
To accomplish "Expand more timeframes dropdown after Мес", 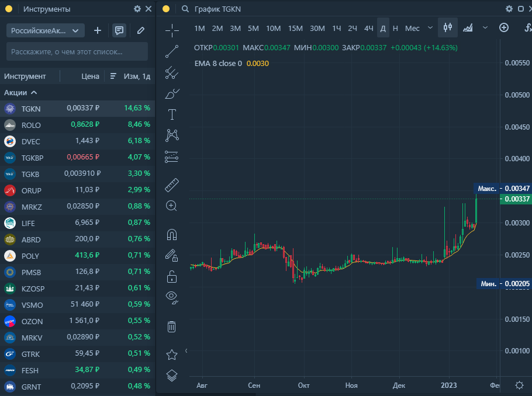I will 430,27.
